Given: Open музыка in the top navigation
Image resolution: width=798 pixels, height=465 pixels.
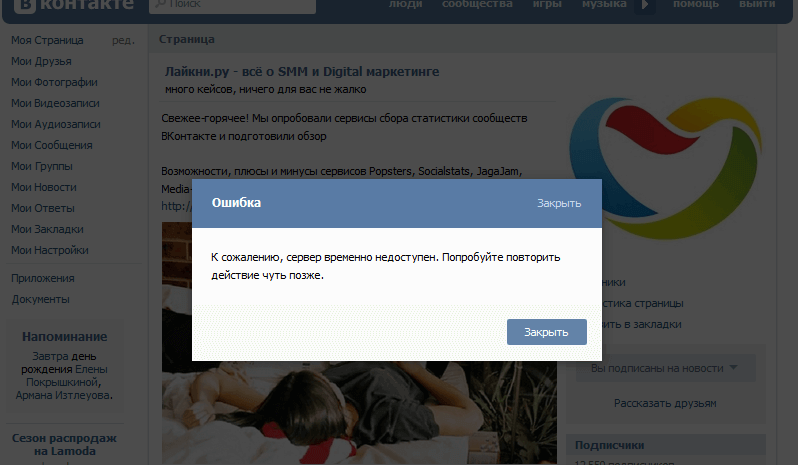Looking at the screenshot, I should [604, 5].
